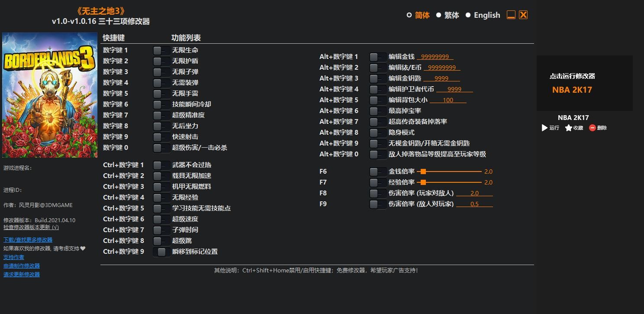
Task: Toggle 超级伤害/一击必杀 switch
Action: pos(161,148)
